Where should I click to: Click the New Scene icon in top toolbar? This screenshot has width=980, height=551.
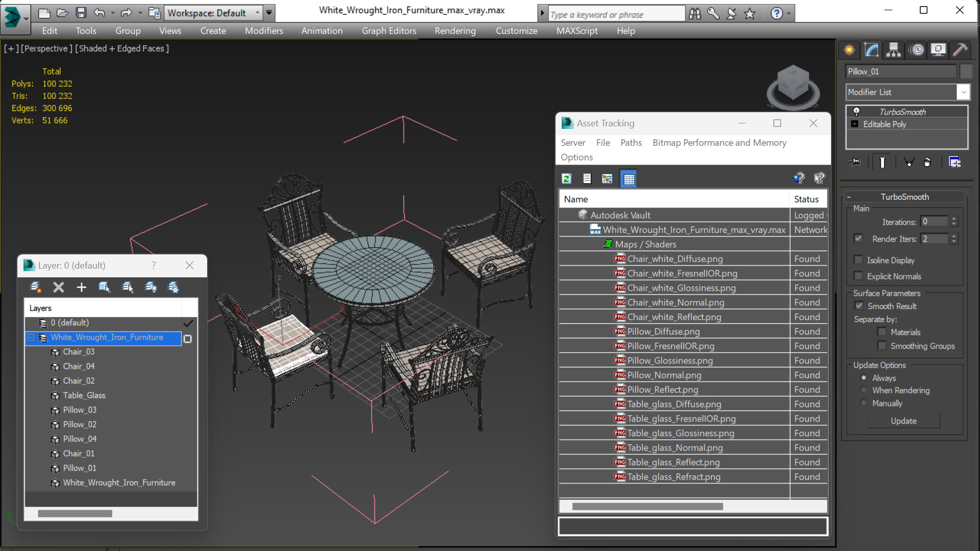coord(44,13)
